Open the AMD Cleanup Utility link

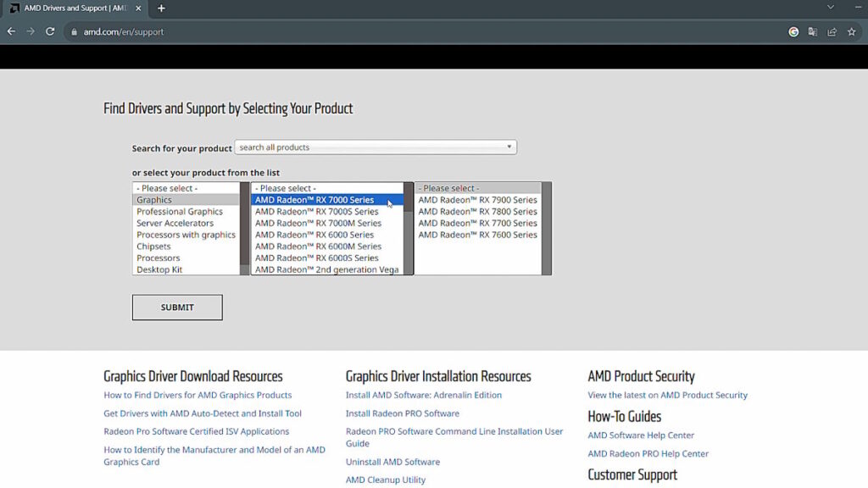[386, 480]
